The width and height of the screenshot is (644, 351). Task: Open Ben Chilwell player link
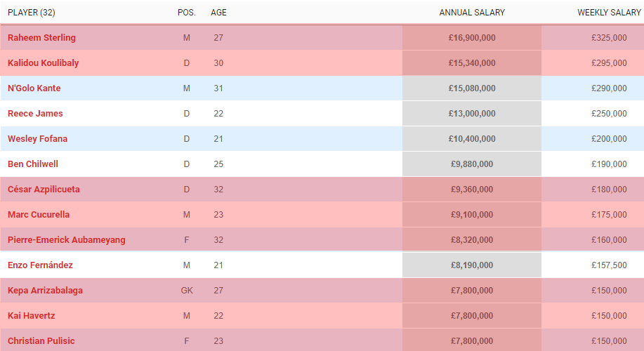[x=33, y=164]
